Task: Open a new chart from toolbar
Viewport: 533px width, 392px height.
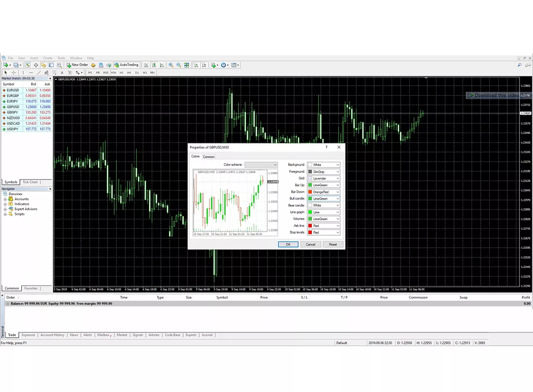Action: 6,65
